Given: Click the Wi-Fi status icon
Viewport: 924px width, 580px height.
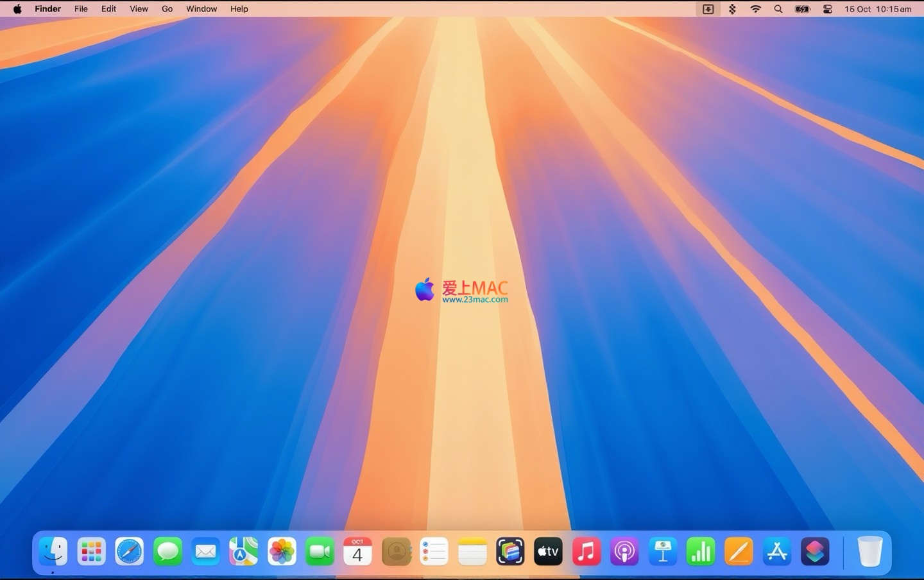Looking at the screenshot, I should [756, 9].
